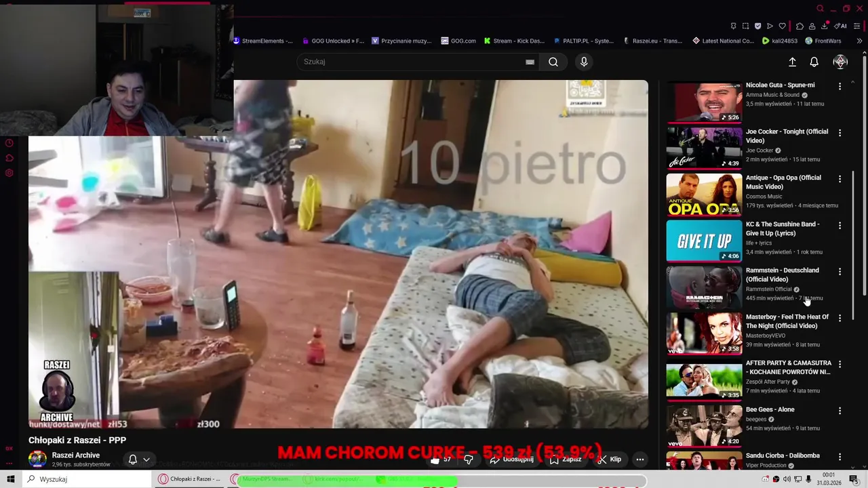The image size is (868, 488).
Task: Open the Opera ad blocker shield icon
Action: click(x=757, y=26)
